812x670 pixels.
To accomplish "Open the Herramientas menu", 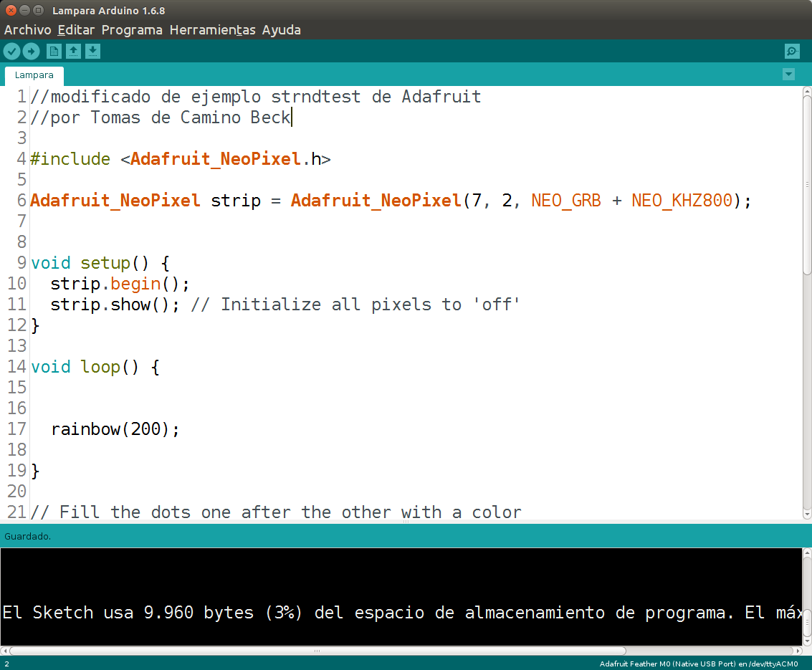I will [x=212, y=30].
